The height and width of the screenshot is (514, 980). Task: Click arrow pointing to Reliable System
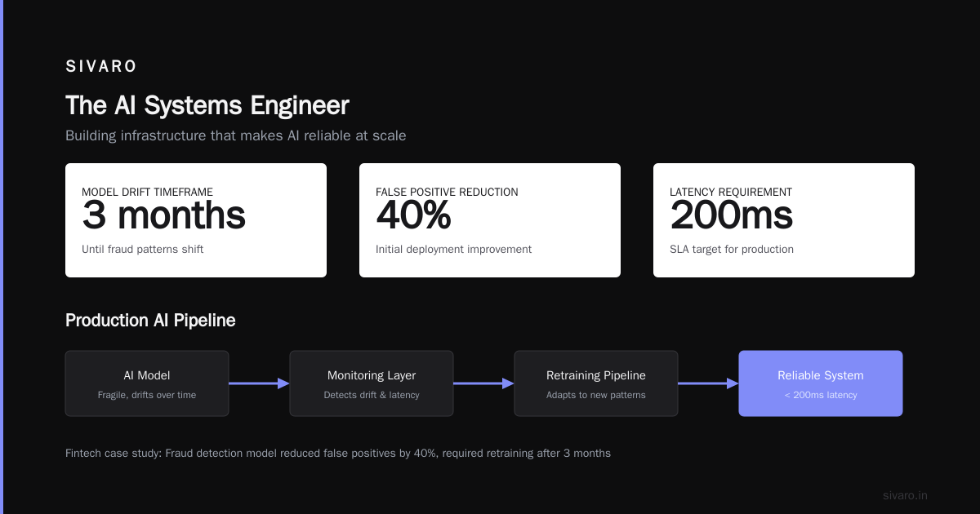click(708, 383)
